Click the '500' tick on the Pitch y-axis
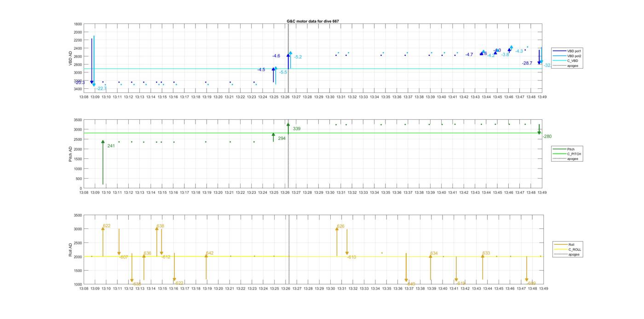Viewport: 644px width, 319px height. click(x=79, y=179)
